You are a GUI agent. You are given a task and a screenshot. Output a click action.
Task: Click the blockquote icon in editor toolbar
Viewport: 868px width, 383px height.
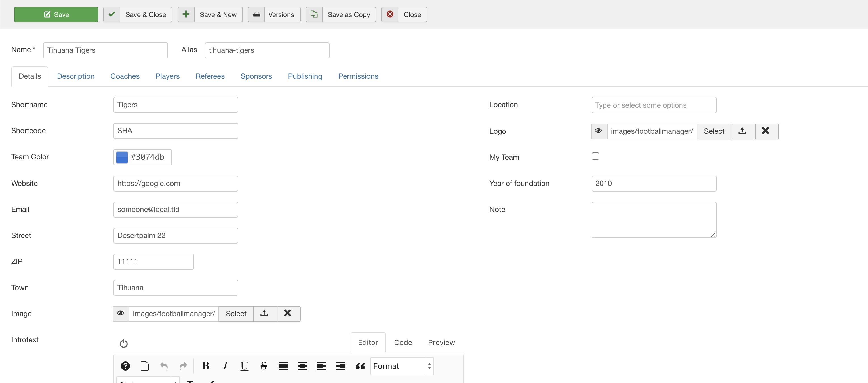tap(360, 366)
